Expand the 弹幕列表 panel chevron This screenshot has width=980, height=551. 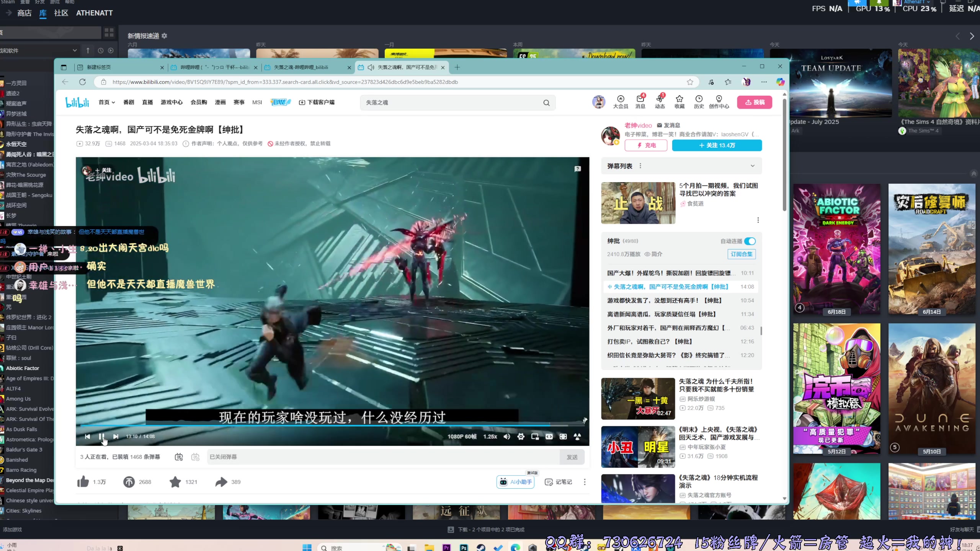pos(753,166)
